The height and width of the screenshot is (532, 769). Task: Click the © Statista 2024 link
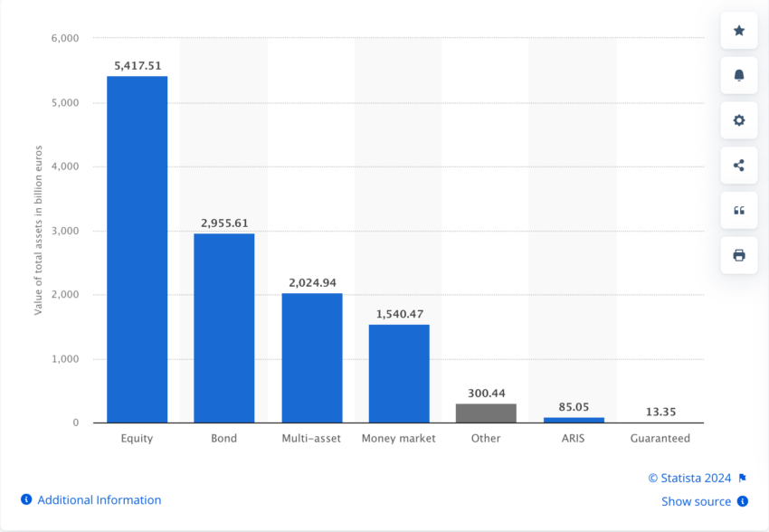[689, 478]
